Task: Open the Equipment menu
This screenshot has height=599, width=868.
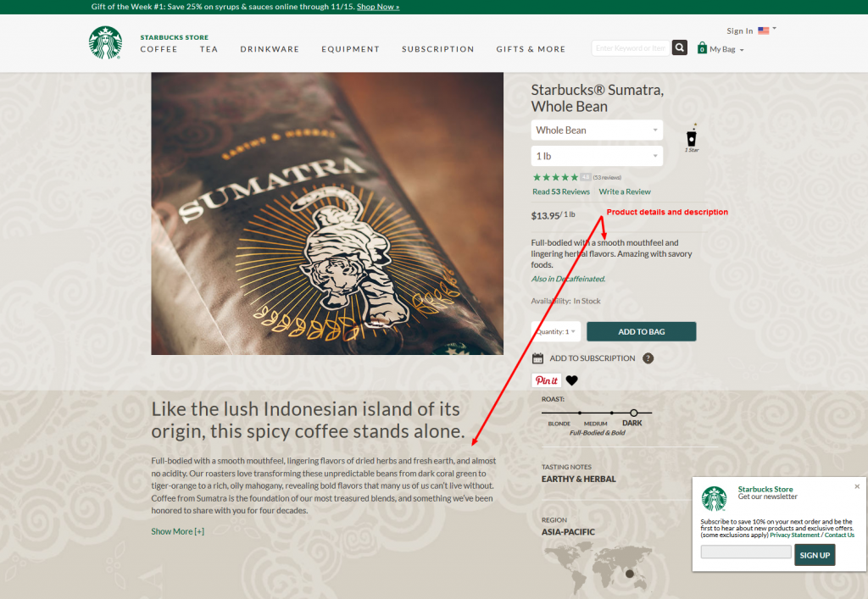Action: click(350, 49)
